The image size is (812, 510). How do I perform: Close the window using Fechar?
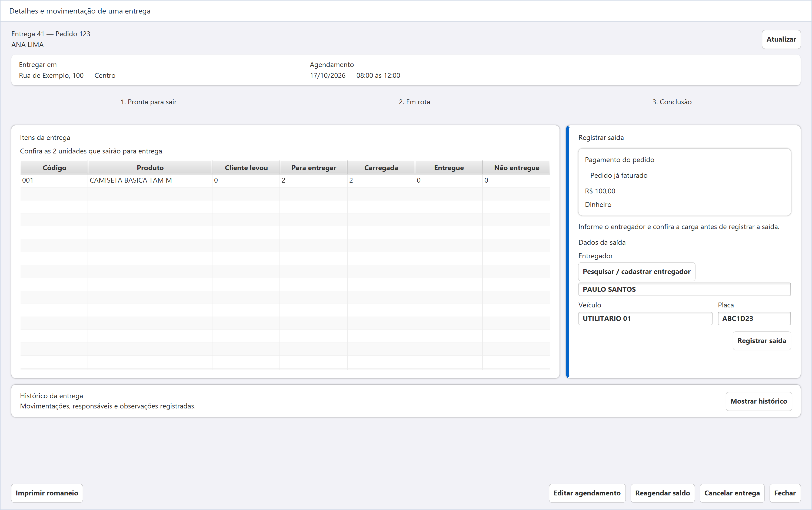tap(785, 493)
